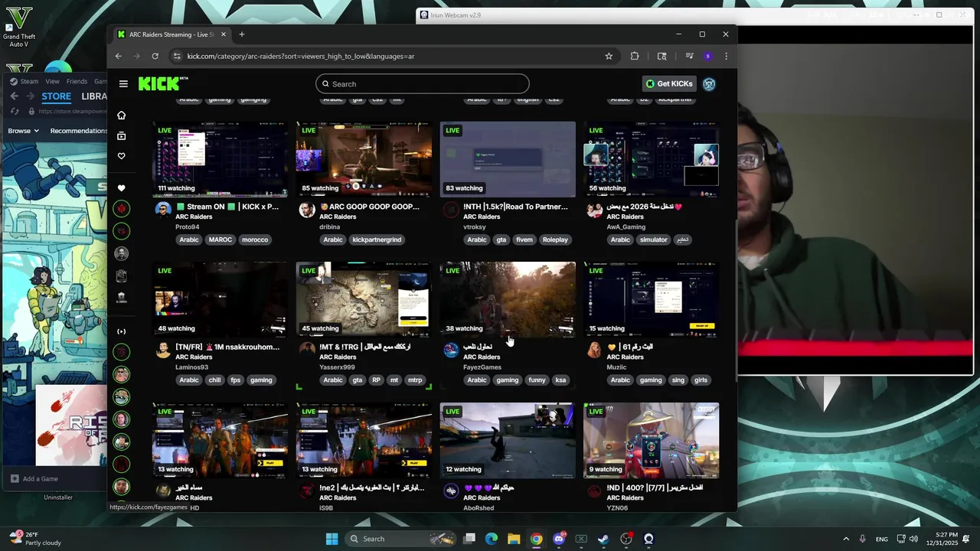Select the ARC Raiders Streaming browser tab

171,34
